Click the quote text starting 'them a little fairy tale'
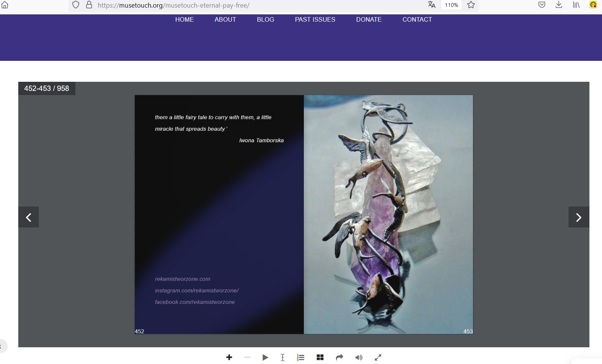602x364 pixels. 213,123
